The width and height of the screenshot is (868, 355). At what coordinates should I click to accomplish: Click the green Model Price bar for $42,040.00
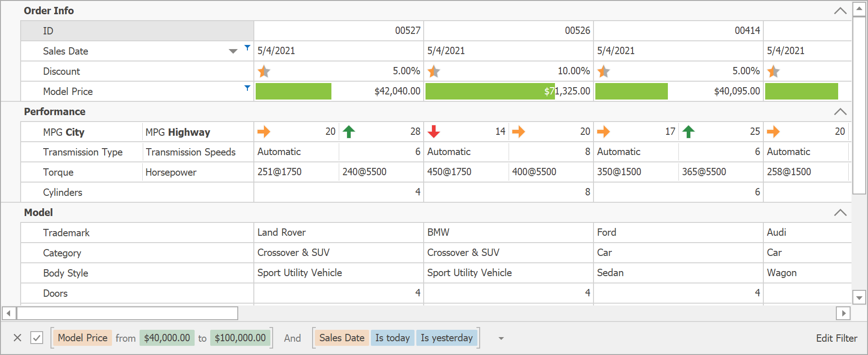293,91
